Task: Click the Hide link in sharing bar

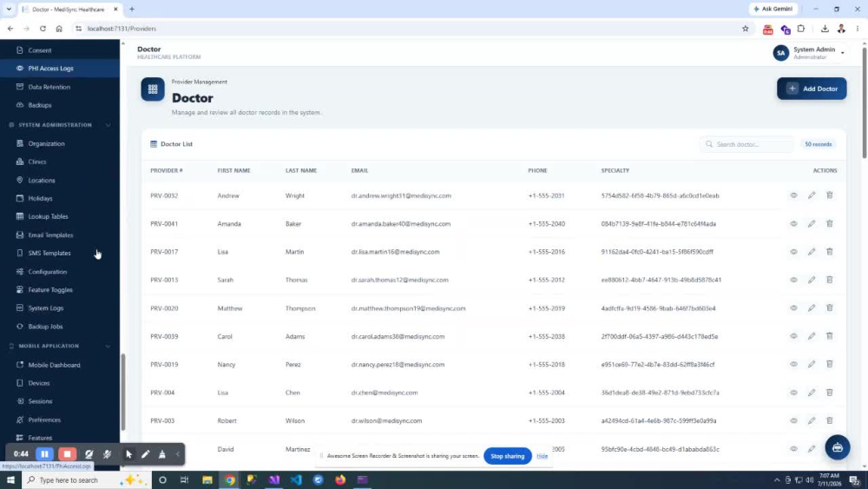Action: (542, 456)
